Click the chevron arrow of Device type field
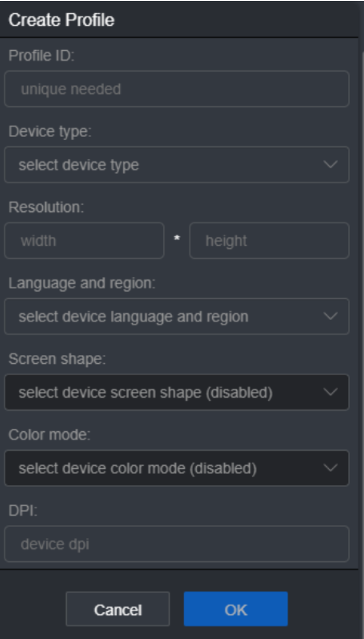The width and height of the screenshot is (364, 639). [331, 165]
